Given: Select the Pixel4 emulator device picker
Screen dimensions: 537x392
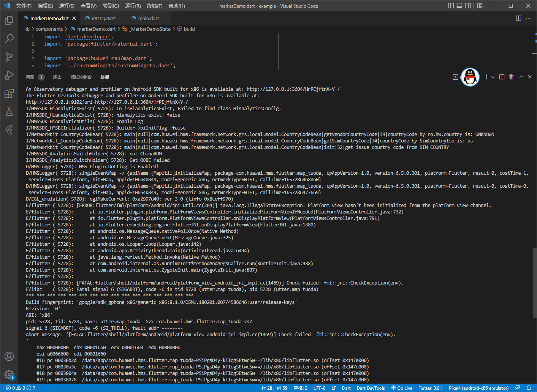Looking at the screenshot, I should [x=478, y=388].
